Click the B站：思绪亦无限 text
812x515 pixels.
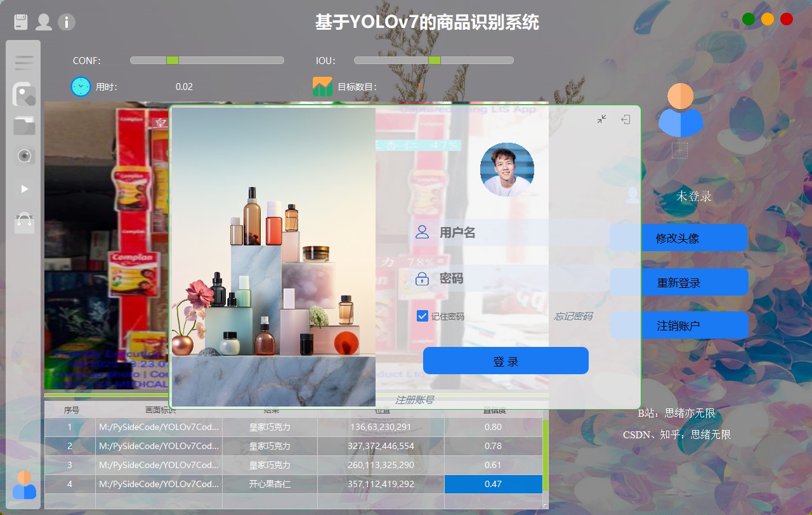(x=677, y=413)
